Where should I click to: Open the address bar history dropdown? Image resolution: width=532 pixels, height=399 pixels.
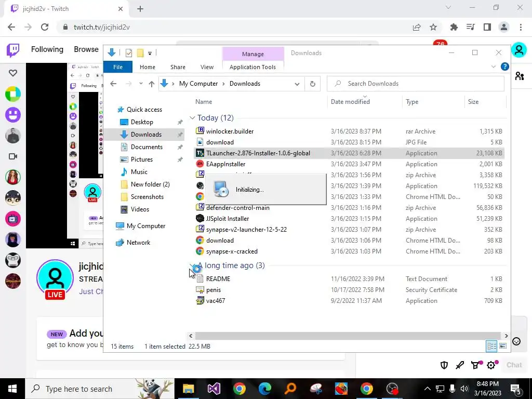[297, 84]
